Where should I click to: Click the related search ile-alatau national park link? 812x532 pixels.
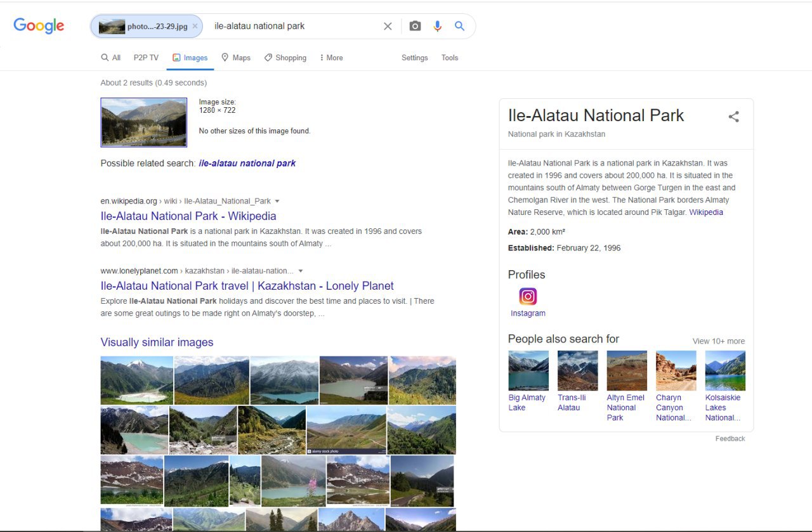[x=247, y=163]
